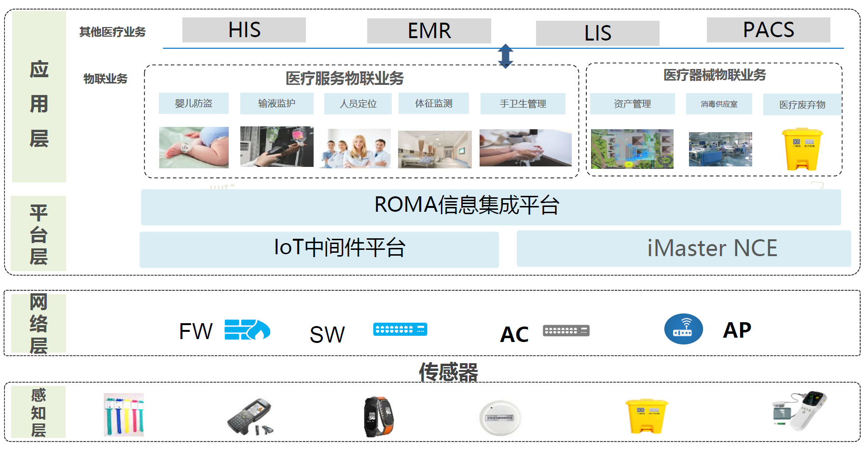The width and height of the screenshot is (868, 451).
Task: Click the 资产管理 label
Action: (x=632, y=104)
